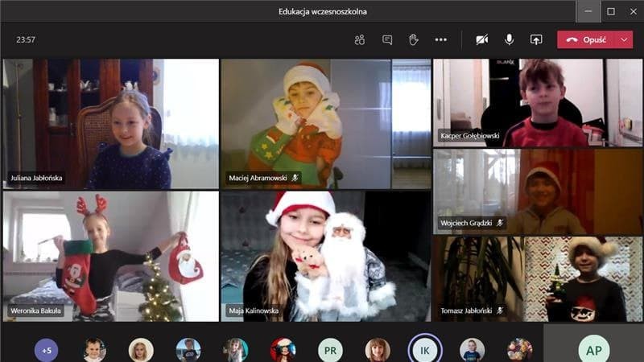Click Juliana Jabłońska name label

click(x=36, y=178)
